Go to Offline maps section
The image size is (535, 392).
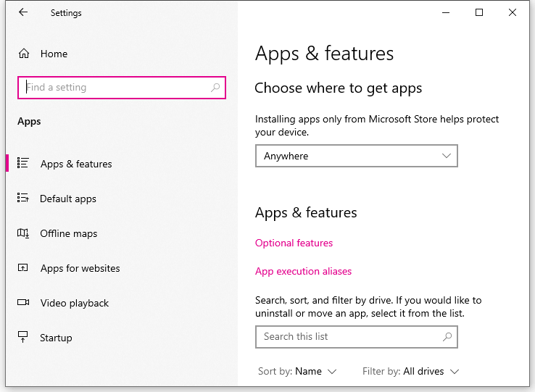[x=69, y=233]
